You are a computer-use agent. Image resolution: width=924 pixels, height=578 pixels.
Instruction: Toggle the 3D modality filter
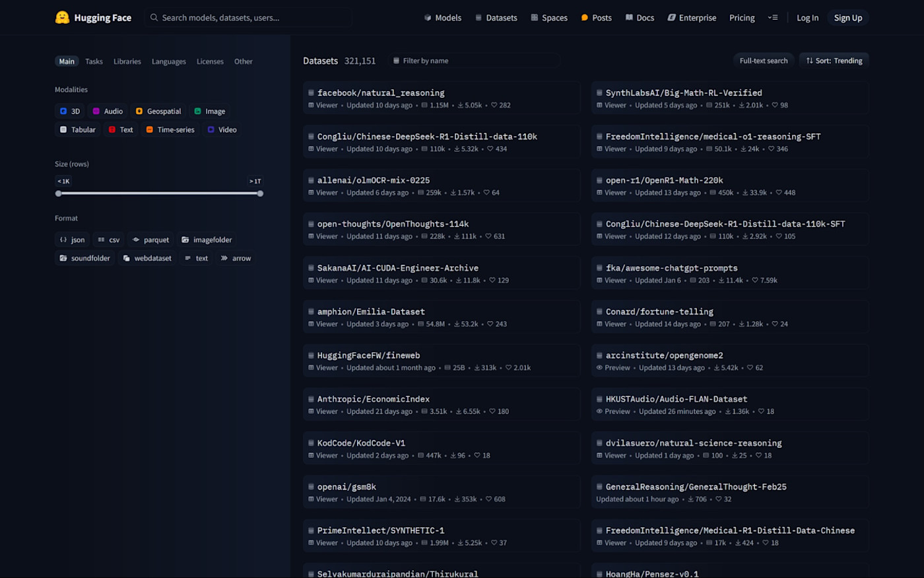[x=69, y=111]
